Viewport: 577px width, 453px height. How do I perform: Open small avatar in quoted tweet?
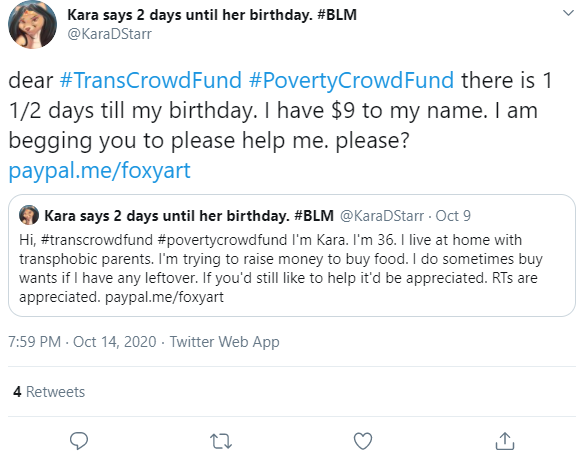pos(29,215)
